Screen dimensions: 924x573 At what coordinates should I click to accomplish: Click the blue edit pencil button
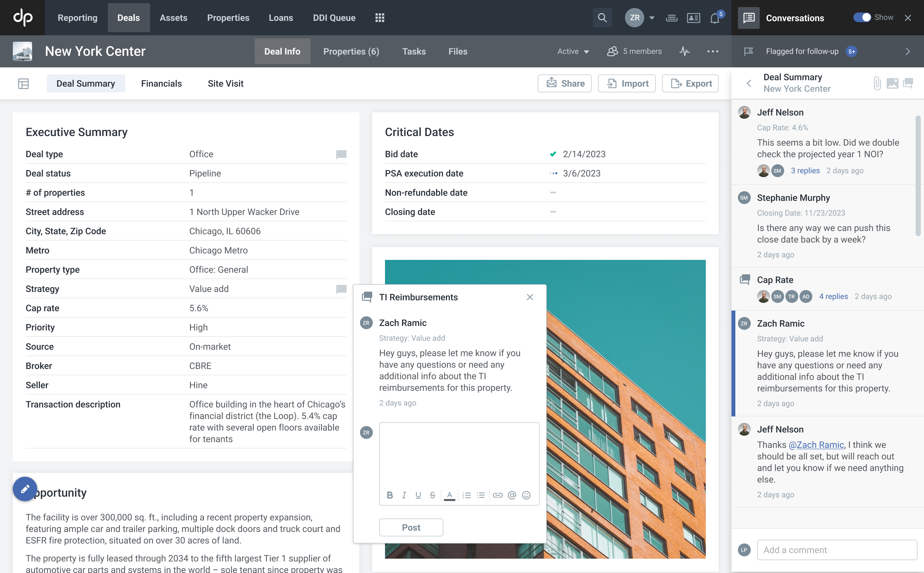[25, 489]
